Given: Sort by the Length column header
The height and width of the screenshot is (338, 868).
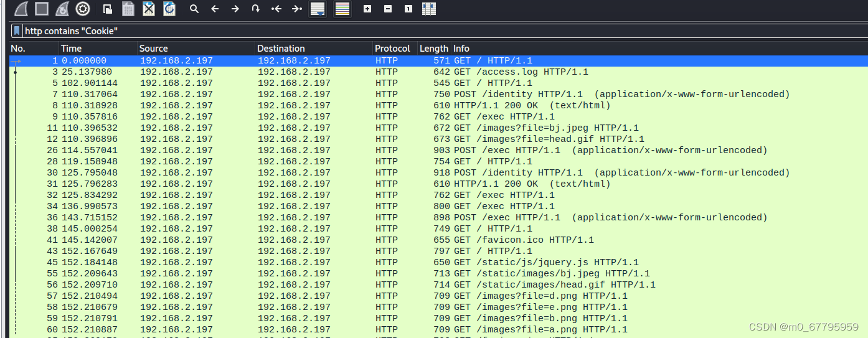Looking at the screenshot, I should click(434, 49).
